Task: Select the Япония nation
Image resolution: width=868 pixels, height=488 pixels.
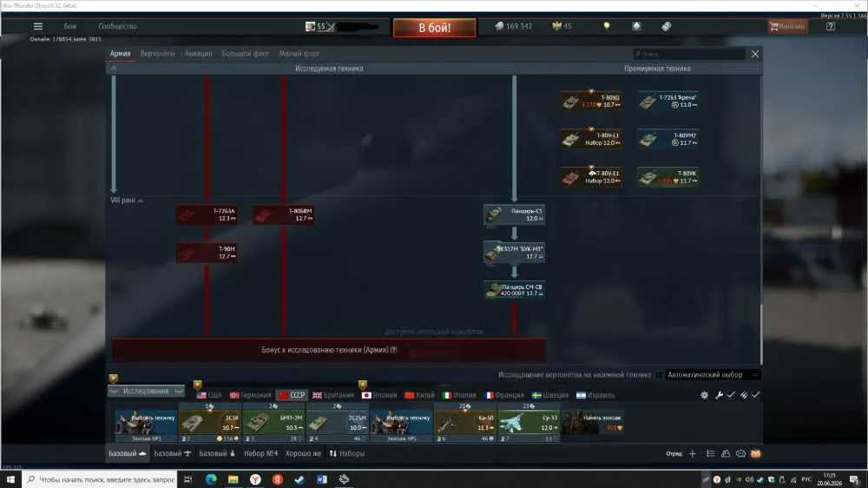Action: (379, 395)
